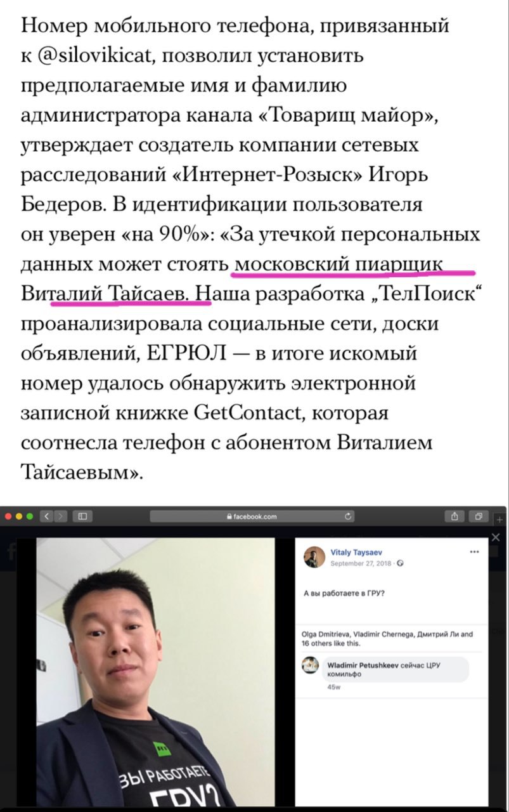Go back with Safari's back arrow

click(x=48, y=516)
